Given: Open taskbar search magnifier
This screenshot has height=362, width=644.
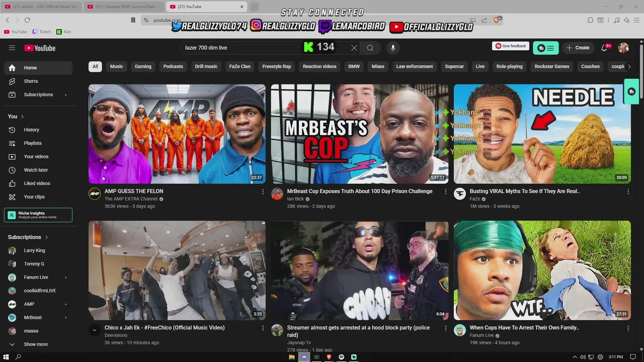Looking at the screenshot, I should (19, 357).
